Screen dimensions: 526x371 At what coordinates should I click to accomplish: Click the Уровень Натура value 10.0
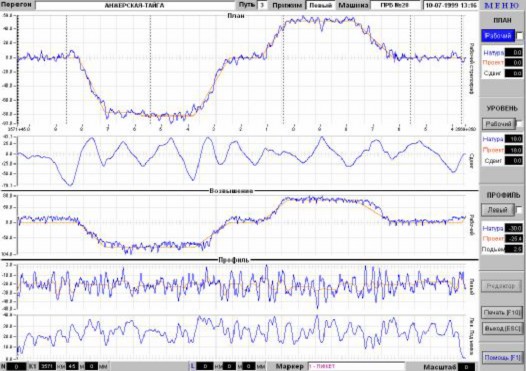[514, 139]
